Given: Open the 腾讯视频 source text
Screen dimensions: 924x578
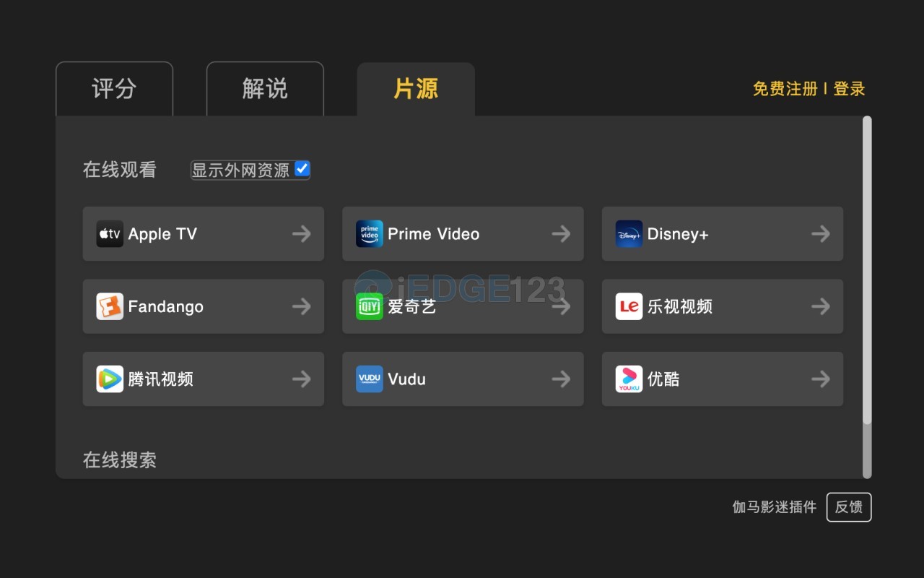Looking at the screenshot, I should coord(161,379).
